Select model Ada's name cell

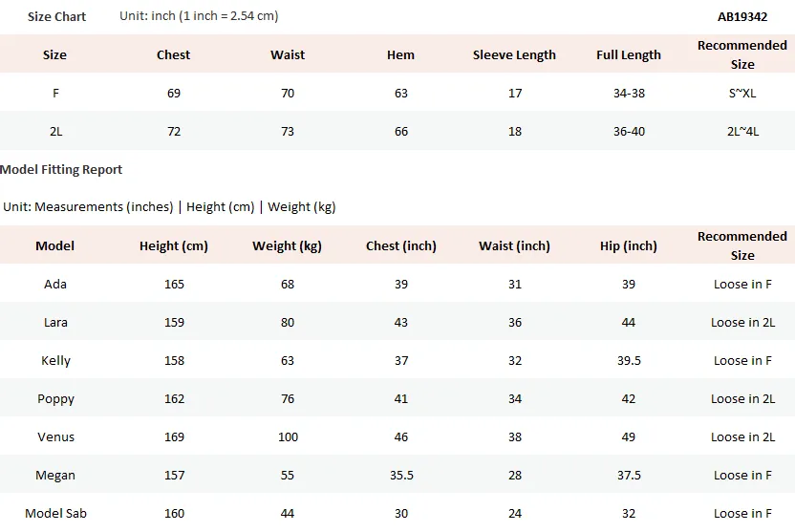coord(55,285)
